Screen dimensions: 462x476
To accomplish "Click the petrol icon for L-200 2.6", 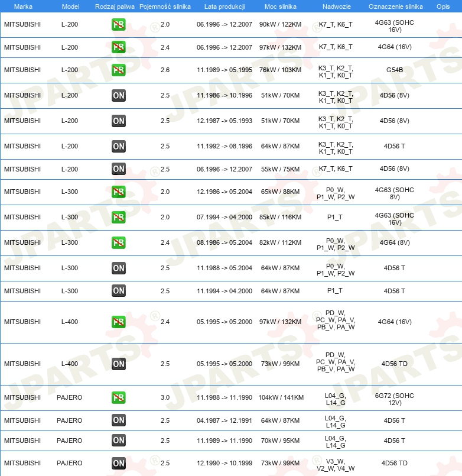I will 119,70.
